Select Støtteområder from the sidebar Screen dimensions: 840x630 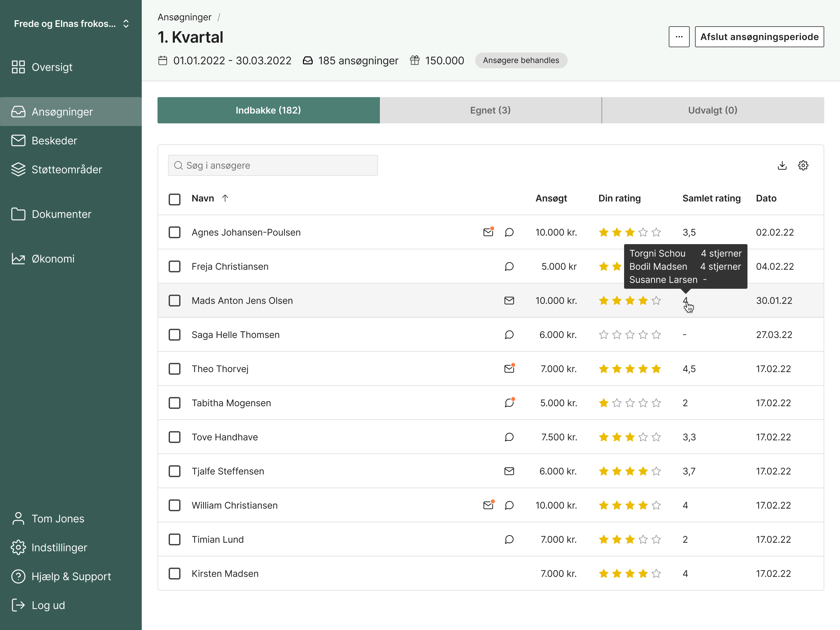point(67,169)
